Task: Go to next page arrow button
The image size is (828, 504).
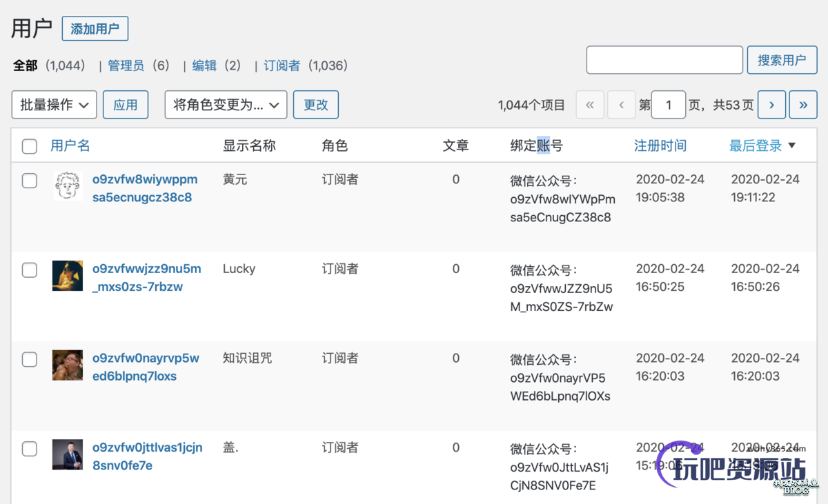Action: pos(771,105)
